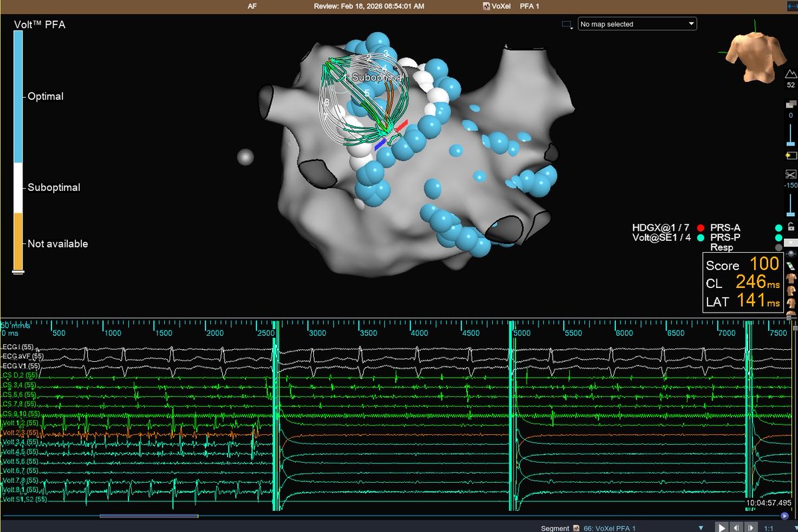The image size is (798, 532).
Task: Open the dropdown beside the 1:1 control
Action: [796, 527]
